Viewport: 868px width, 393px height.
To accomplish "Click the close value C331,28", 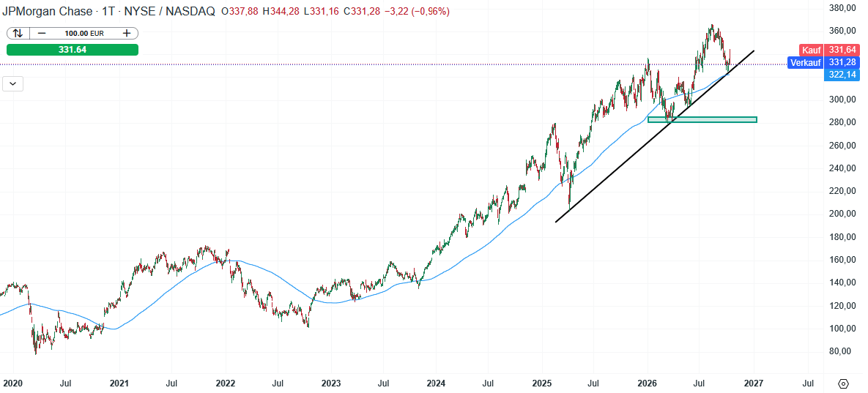I will tap(362, 11).
